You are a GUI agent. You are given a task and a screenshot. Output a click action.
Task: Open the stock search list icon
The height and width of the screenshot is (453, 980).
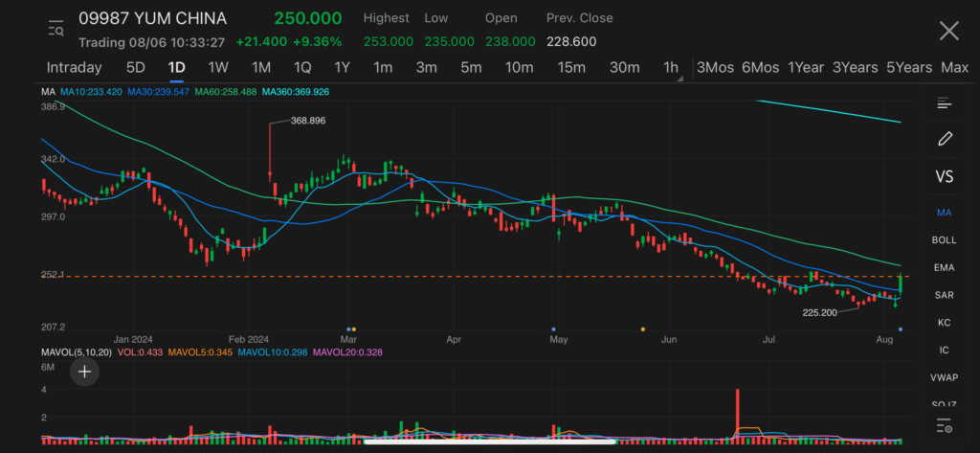coord(56,30)
